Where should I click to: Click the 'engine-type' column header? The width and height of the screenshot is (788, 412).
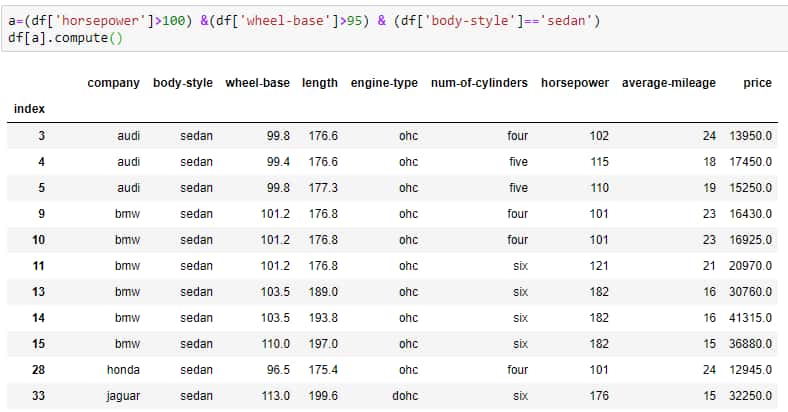pos(384,83)
